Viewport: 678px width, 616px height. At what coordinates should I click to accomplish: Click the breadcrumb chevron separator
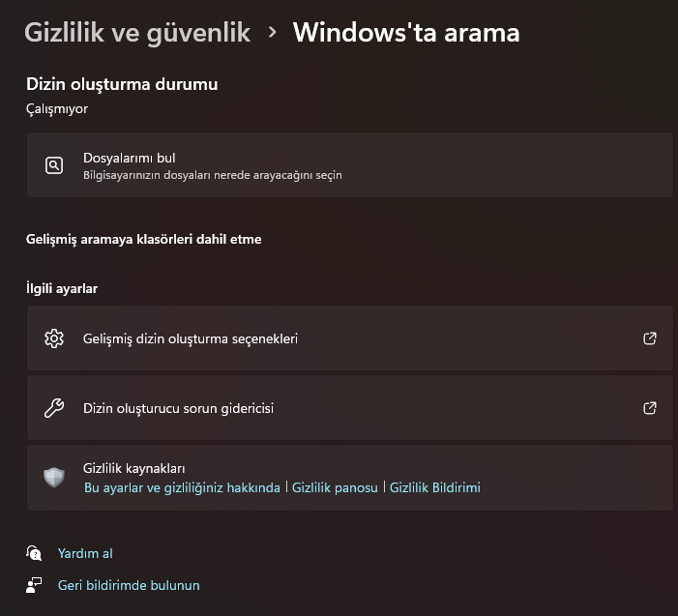[273, 33]
